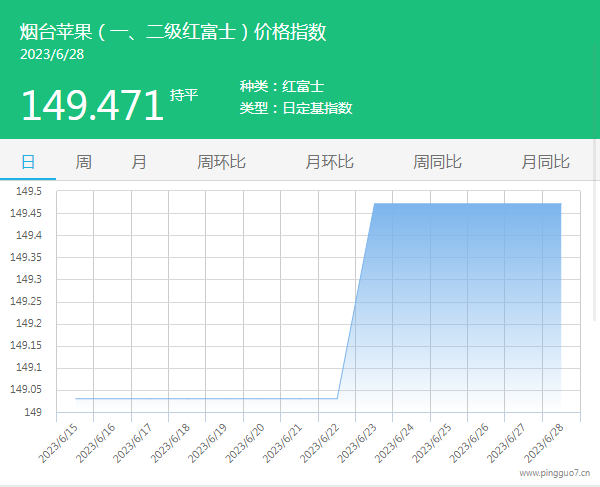Click the 持平 status label
Screen dimensions: 600x487
184,95
